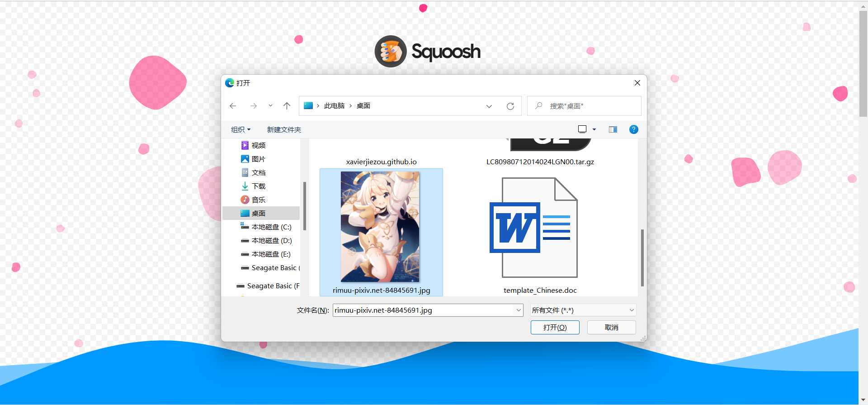Refresh the current folder view
This screenshot has width=868, height=405.
[510, 106]
